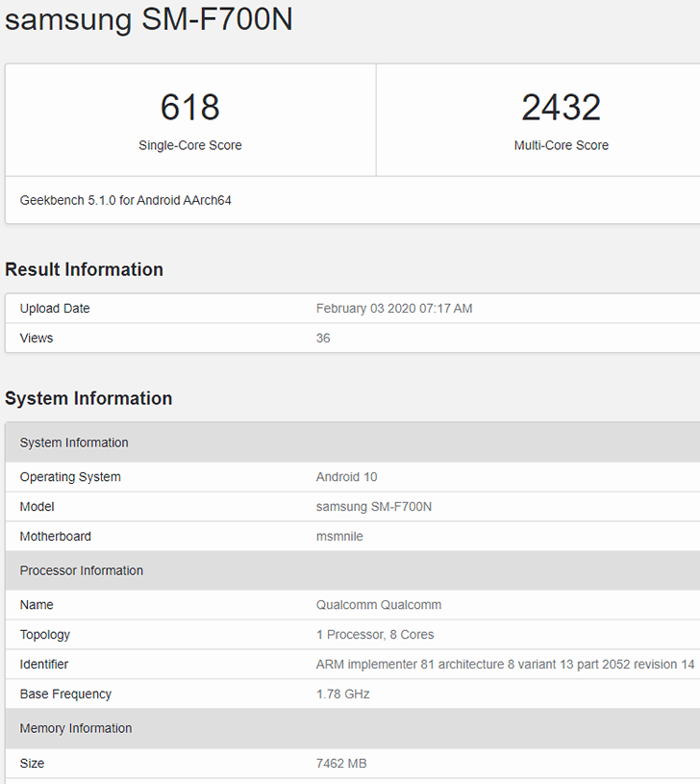Select the 2432 multi-core score number

[x=562, y=107]
